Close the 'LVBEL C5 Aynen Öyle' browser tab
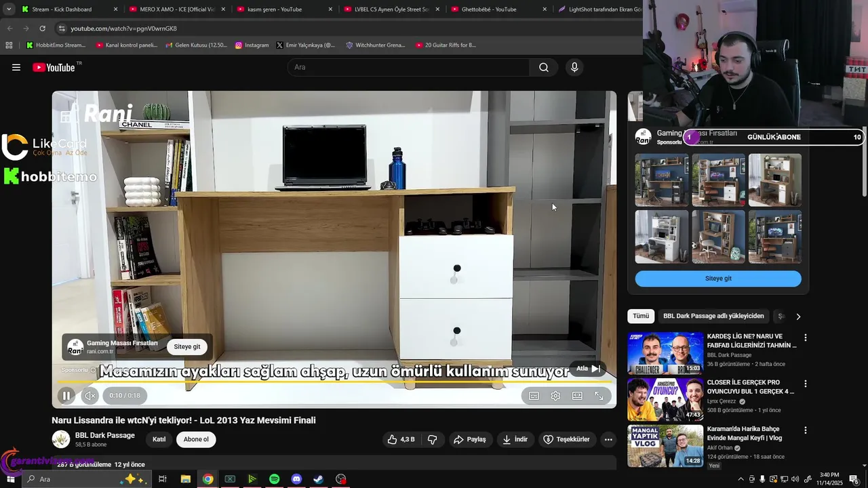The width and height of the screenshot is (868, 488). coord(437,9)
